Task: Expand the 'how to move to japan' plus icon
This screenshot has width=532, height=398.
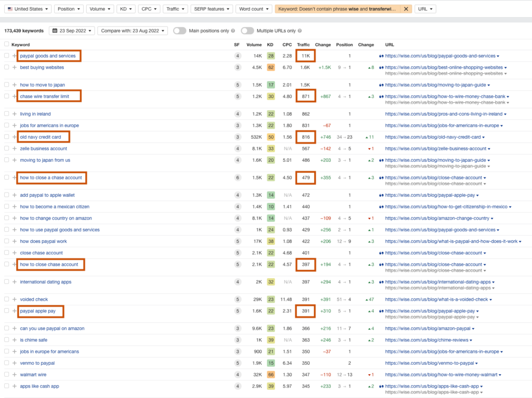Action: click(x=14, y=85)
